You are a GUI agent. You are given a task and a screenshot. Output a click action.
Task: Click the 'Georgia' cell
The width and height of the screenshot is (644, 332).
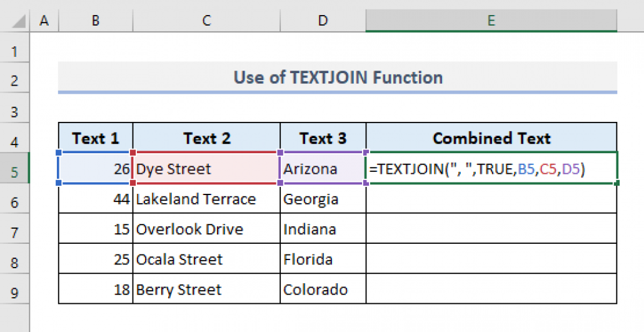pos(323,198)
